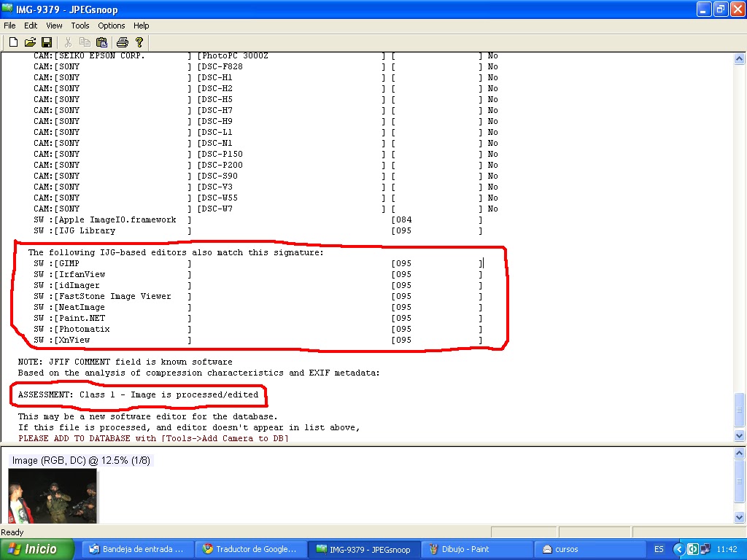Click the image preview thumbnail
This screenshot has height=560, width=747.
[52, 495]
